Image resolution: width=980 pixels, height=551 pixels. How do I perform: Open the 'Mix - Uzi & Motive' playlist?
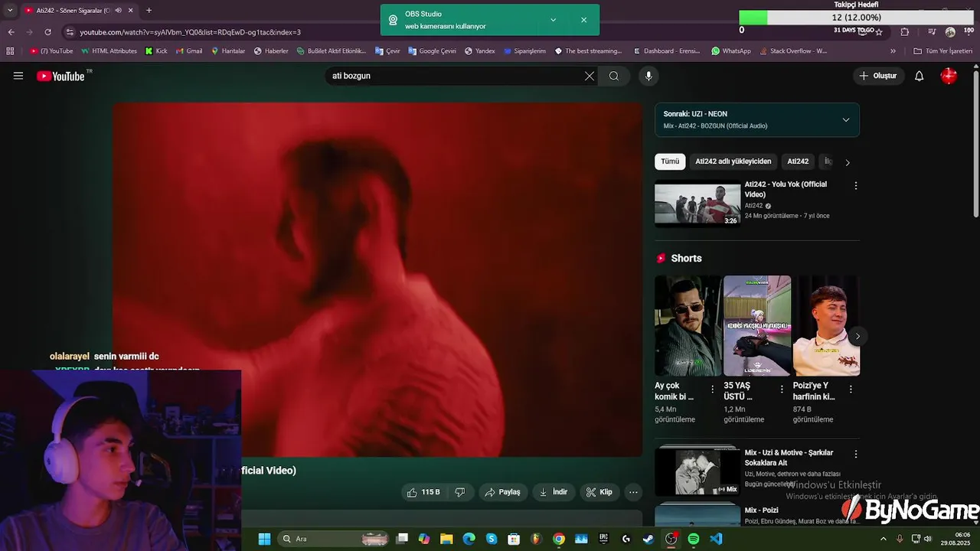tap(697, 471)
